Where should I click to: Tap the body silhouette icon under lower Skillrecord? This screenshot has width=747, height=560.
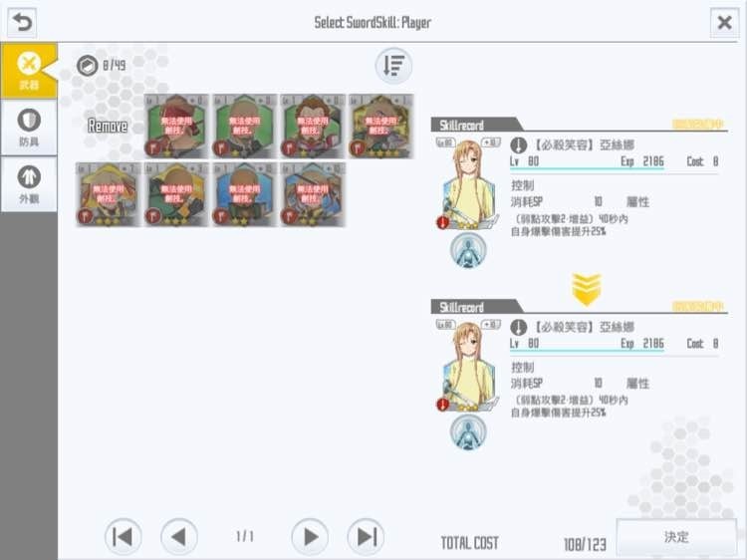coord(468,431)
